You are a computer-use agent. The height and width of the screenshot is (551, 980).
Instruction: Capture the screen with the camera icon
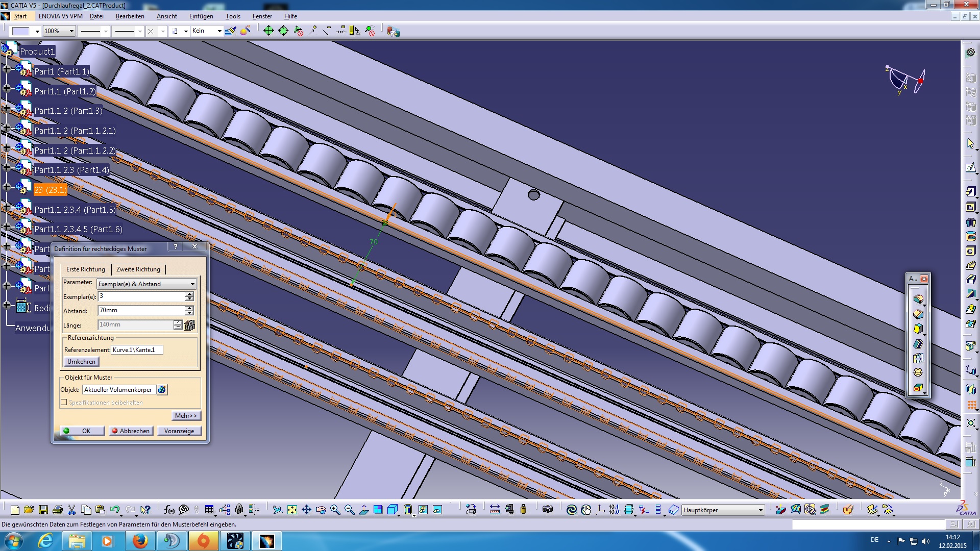coord(548,510)
